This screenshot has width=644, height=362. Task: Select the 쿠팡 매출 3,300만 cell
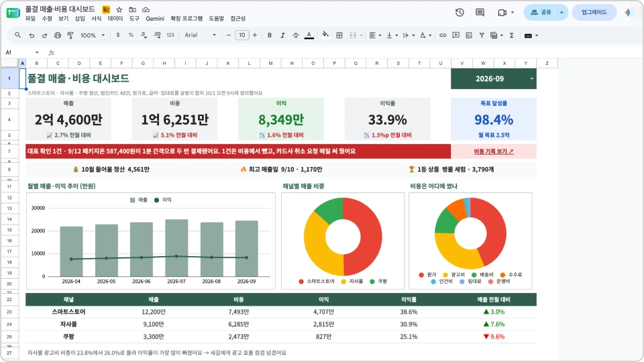tap(154, 337)
